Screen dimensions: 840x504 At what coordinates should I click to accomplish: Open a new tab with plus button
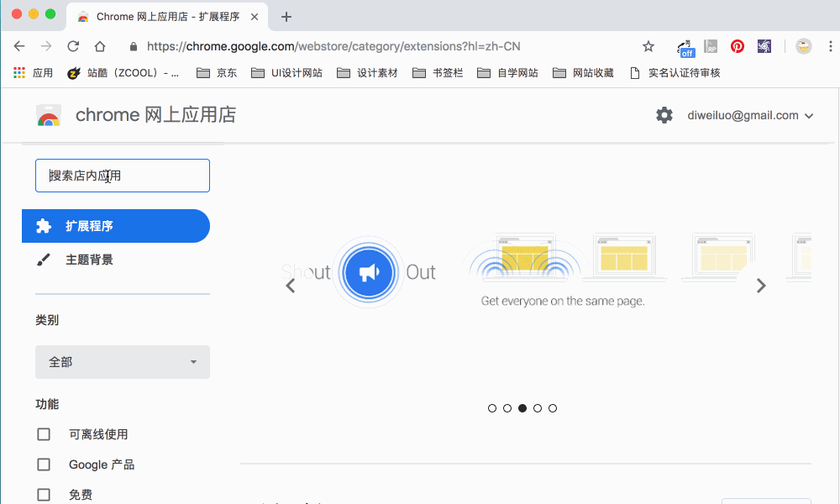pos(286,17)
